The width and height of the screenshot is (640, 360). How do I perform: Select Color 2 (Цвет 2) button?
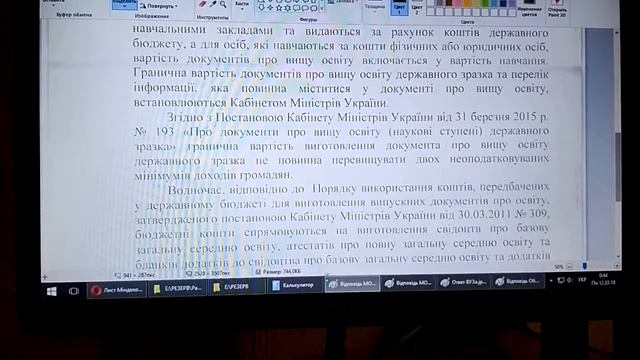417,7
